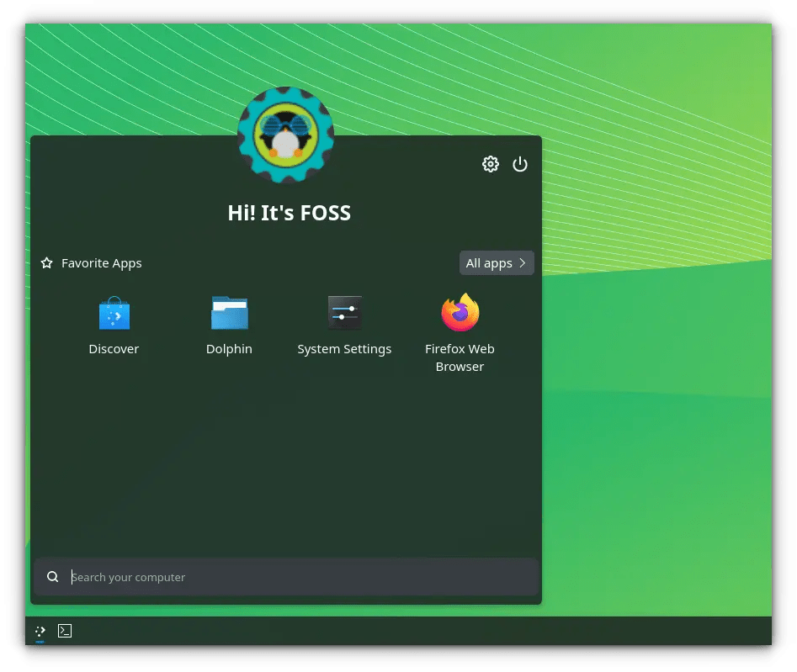Click the Dolphin label text
Image resolution: width=797 pixels, height=672 pixels.
pos(229,348)
